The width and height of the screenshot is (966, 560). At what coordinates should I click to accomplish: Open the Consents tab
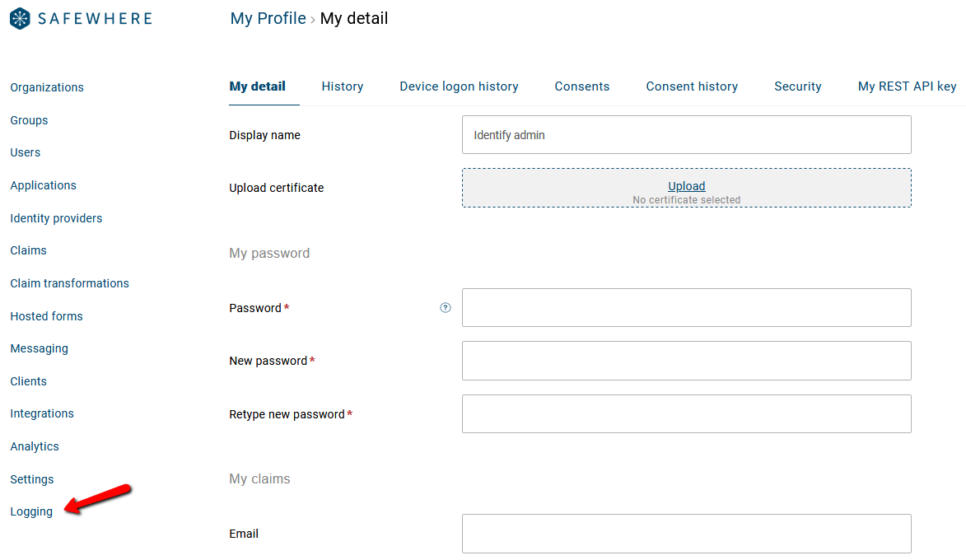coord(582,86)
